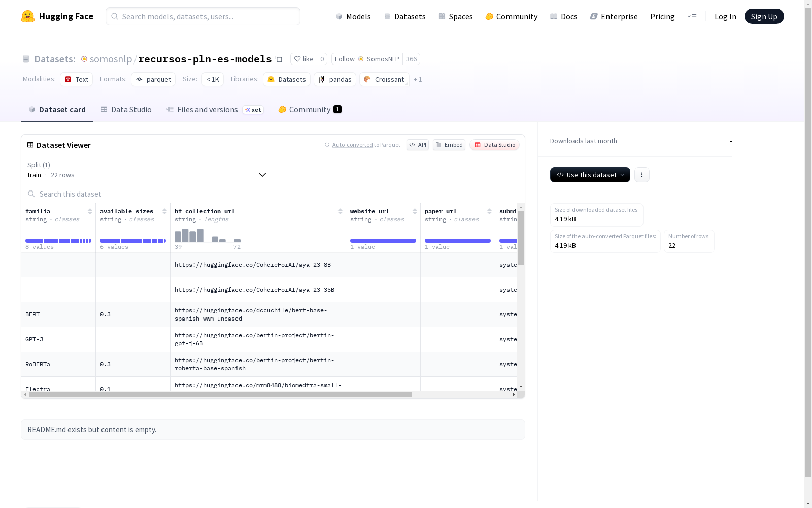Sort the hf_collection_url column

click(x=340, y=211)
